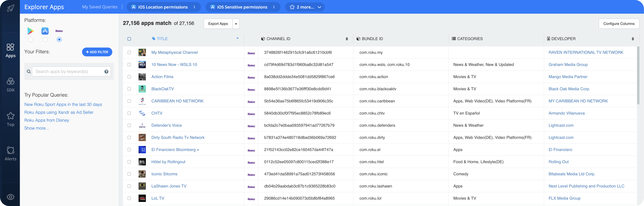
Task: Select the Google Play platform radio button
Action: [x=31, y=39]
